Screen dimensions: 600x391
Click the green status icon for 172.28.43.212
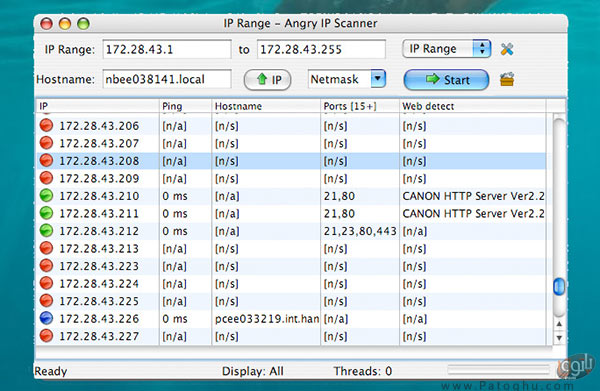point(46,231)
